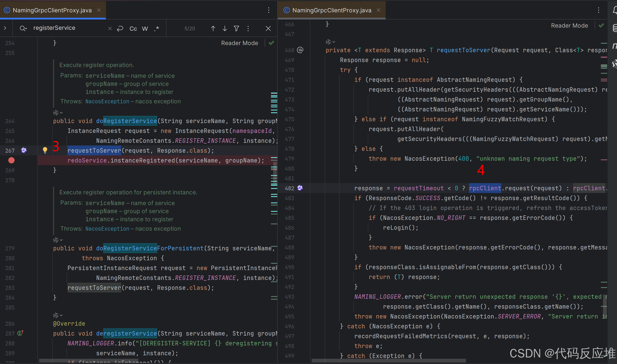This screenshot has width=617, height=364.
Task: Click the intention lightbulb on line 267
Action: (x=45, y=150)
